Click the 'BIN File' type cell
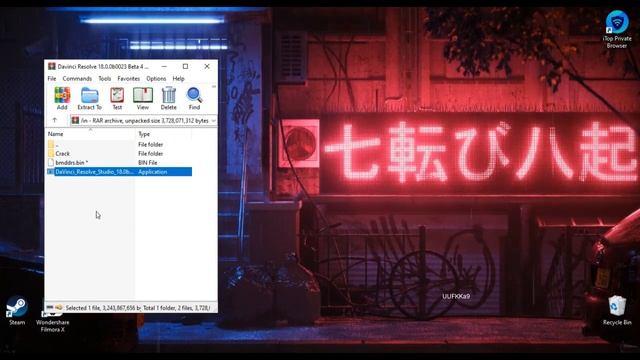Screen dimensions: 640x360 click(148, 162)
